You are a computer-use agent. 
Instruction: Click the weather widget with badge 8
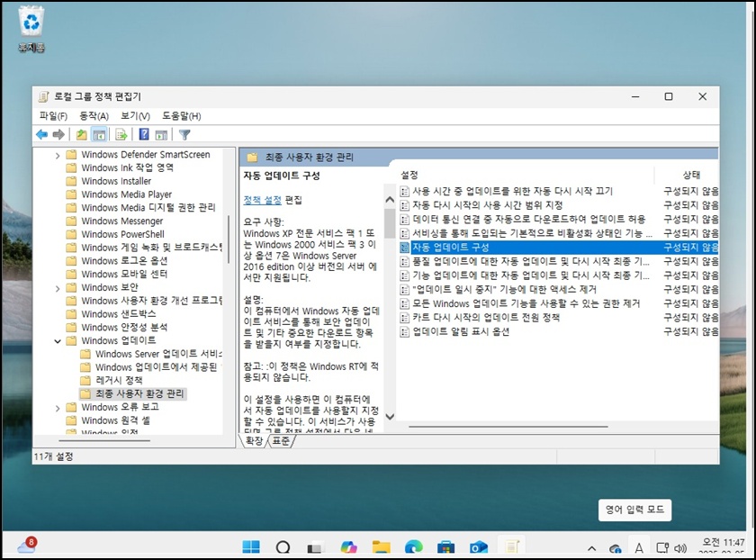pos(27,545)
